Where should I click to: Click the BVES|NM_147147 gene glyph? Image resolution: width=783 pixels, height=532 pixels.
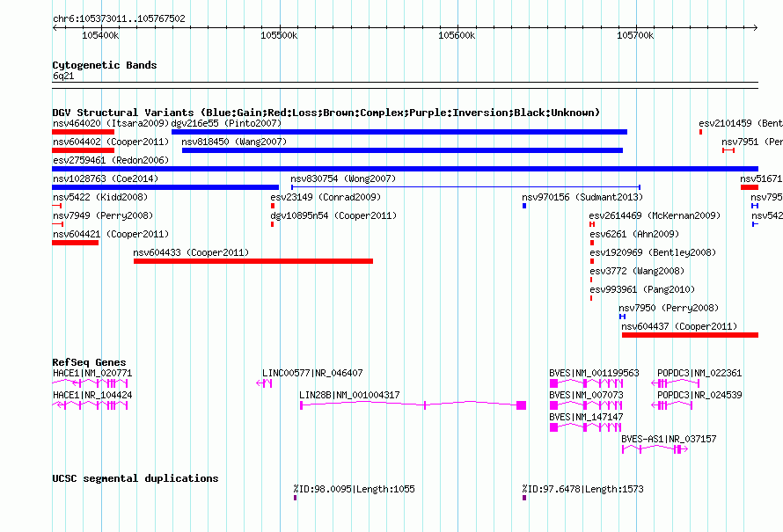point(586,427)
